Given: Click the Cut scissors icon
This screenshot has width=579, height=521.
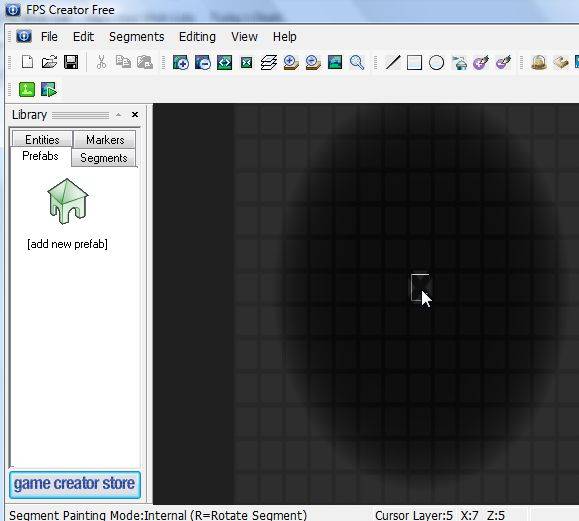Looking at the screenshot, I should [x=101, y=62].
